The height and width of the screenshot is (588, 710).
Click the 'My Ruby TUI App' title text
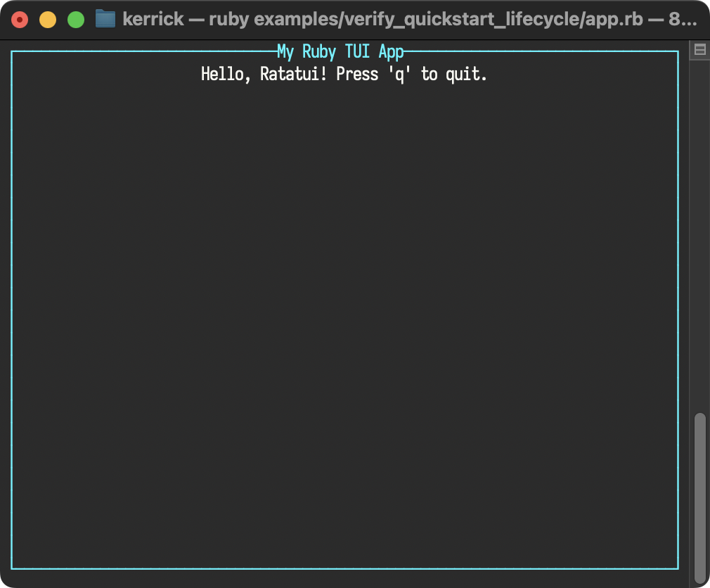[x=340, y=51]
